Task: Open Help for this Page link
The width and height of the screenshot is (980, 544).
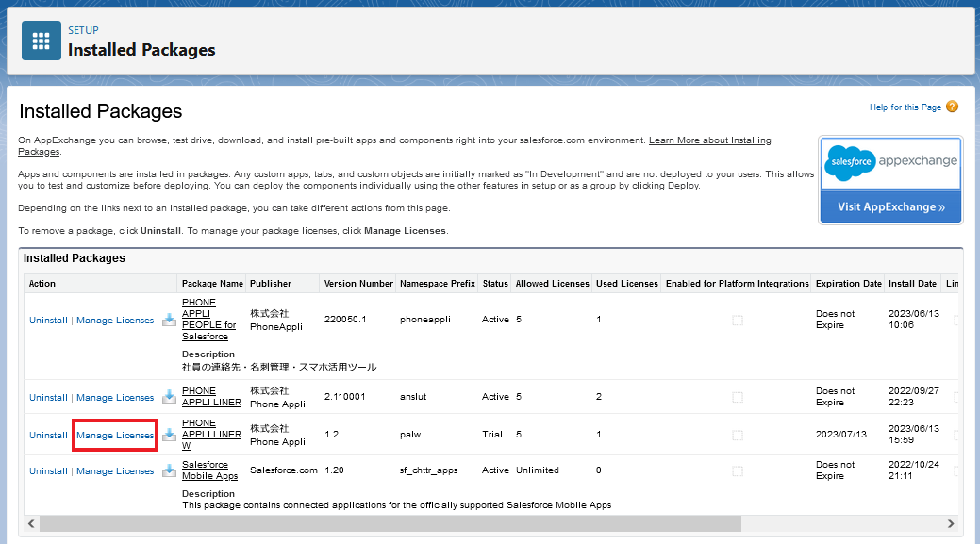Action: (905, 107)
